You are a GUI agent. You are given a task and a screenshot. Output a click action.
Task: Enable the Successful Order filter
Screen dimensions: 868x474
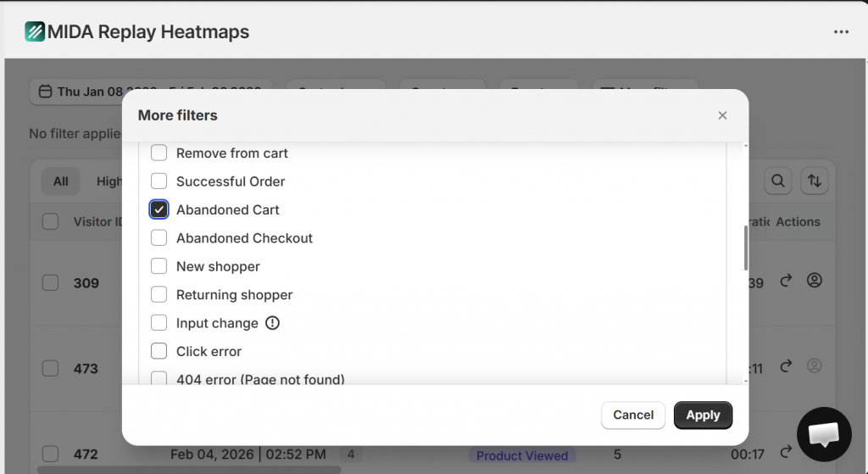[159, 181]
